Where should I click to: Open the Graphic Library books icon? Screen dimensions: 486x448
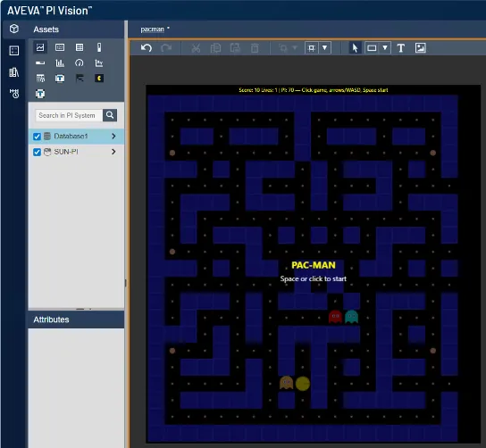pos(14,72)
